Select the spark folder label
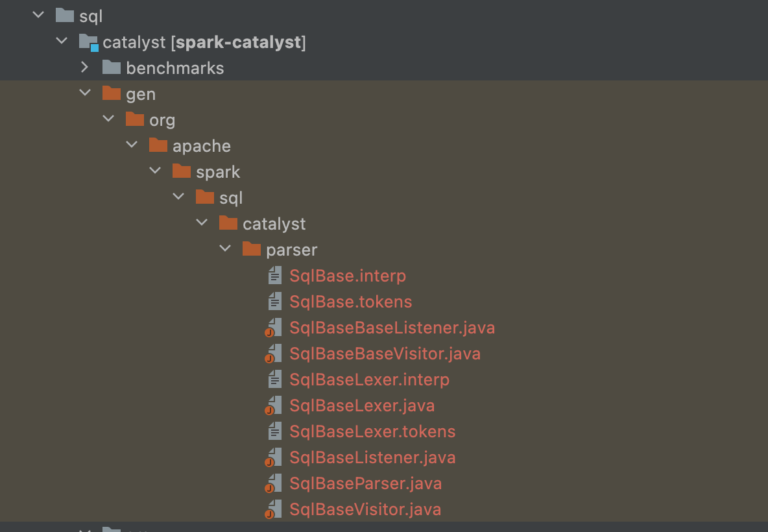768x532 pixels. pyautogui.click(x=218, y=172)
